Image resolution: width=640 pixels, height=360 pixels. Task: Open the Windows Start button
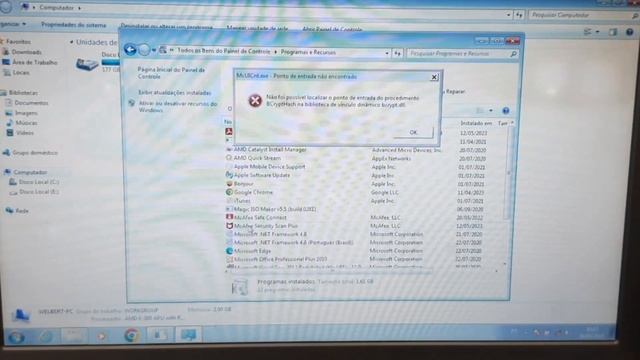point(16,337)
